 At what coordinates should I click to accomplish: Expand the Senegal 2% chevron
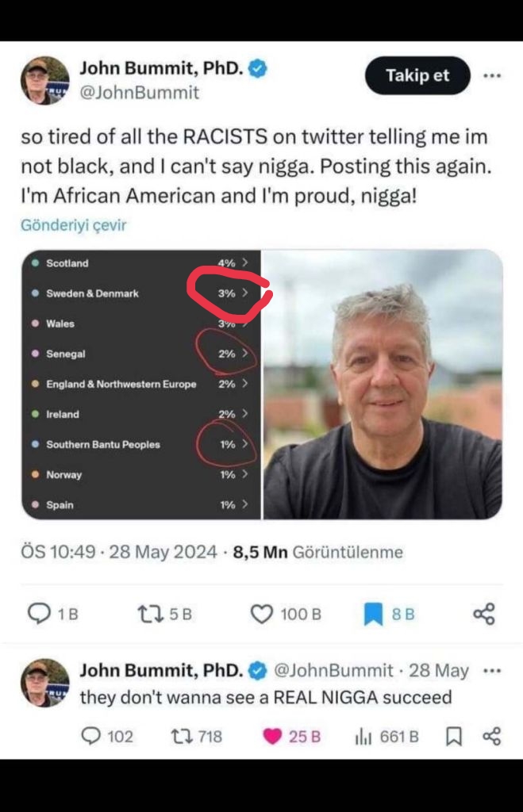pyautogui.click(x=244, y=354)
